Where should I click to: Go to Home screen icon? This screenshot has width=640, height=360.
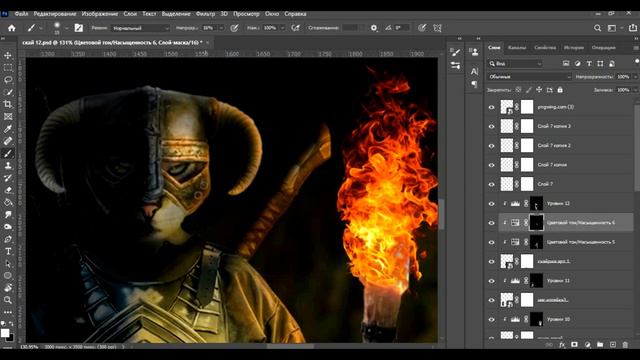tap(11, 28)
